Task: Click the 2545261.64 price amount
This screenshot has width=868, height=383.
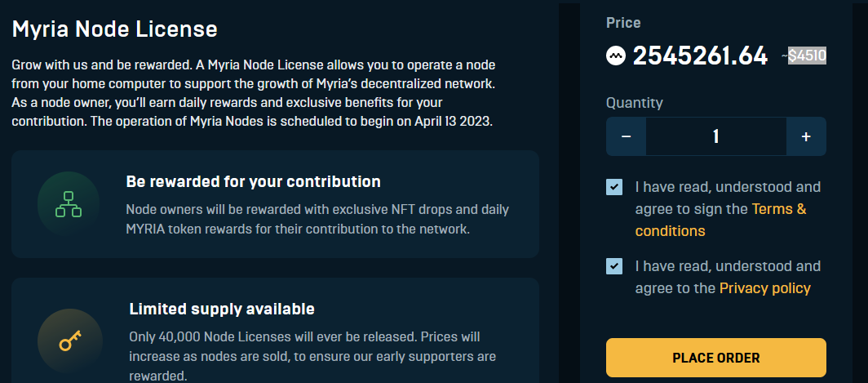Action: (700, 56)
